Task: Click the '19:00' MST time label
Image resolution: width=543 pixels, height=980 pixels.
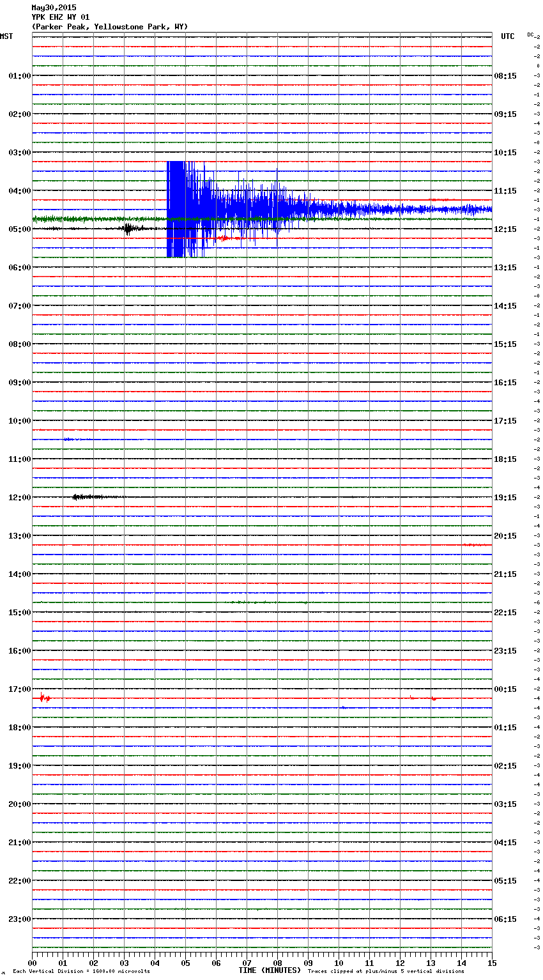Action: pos(19,765)
